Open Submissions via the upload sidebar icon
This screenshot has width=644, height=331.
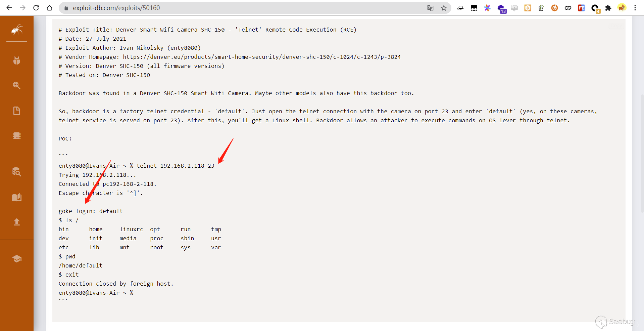[x=17, y=222]
